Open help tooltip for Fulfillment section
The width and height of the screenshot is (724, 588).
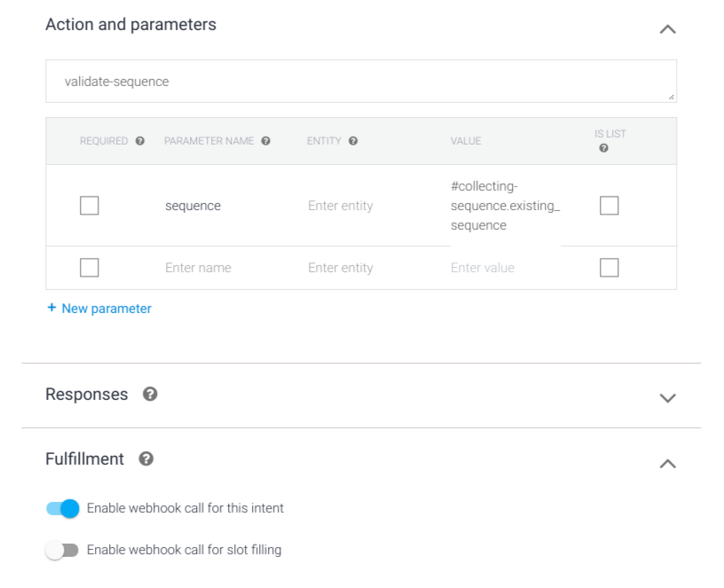tap(146, 459)
